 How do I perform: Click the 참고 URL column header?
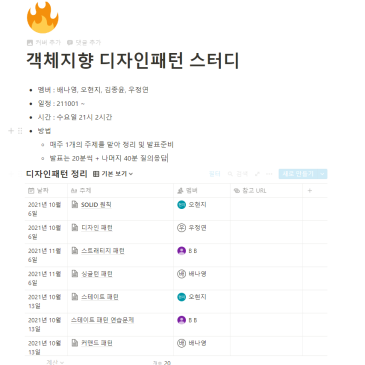tap(266, 191)
